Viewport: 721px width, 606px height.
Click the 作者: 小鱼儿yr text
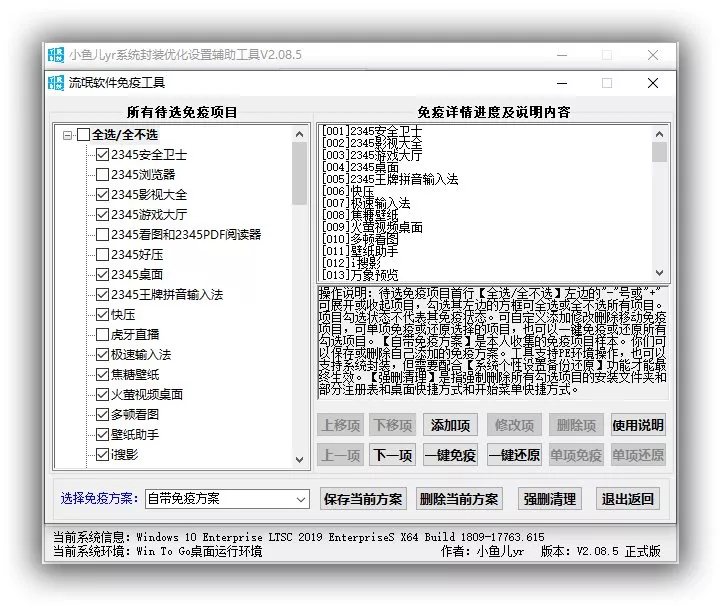pyautogui.click(x=482, y=551)
